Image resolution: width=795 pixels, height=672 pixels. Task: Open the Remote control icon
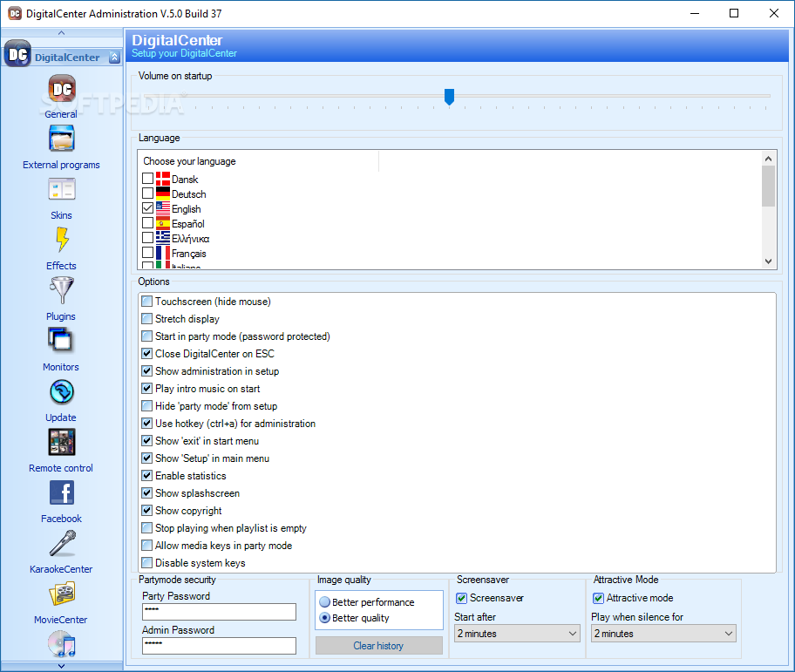(62, 442)
